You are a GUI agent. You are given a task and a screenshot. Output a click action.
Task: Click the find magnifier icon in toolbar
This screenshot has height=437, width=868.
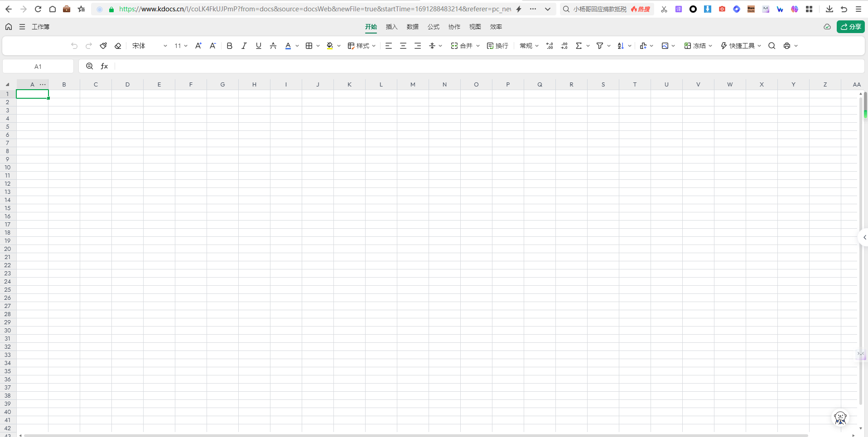tap(772, 46)
